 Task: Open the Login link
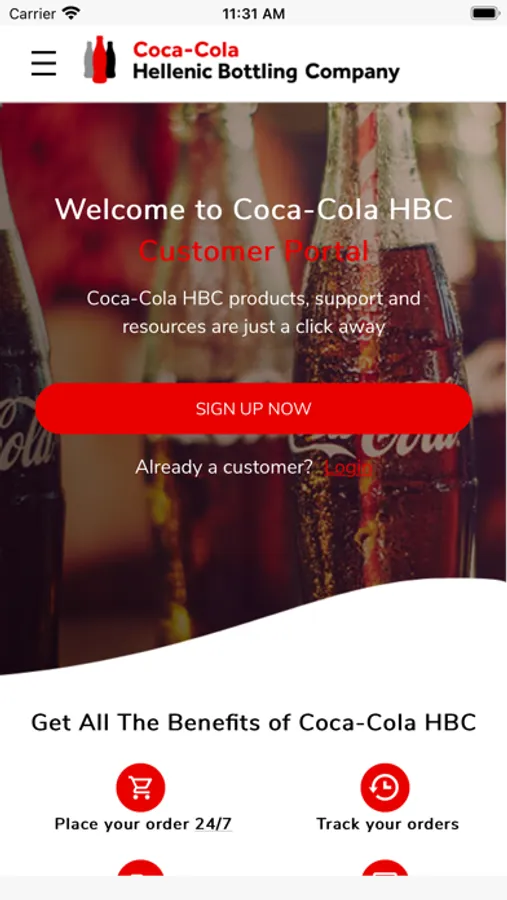(349, 468)
